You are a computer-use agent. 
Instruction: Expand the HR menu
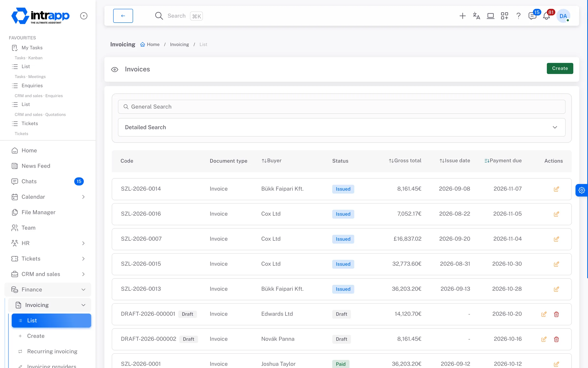tap(48, 243)
